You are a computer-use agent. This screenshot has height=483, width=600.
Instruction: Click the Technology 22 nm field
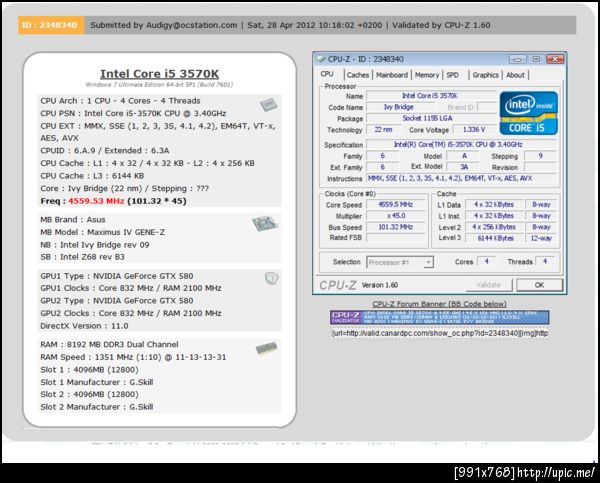(383, 129)
